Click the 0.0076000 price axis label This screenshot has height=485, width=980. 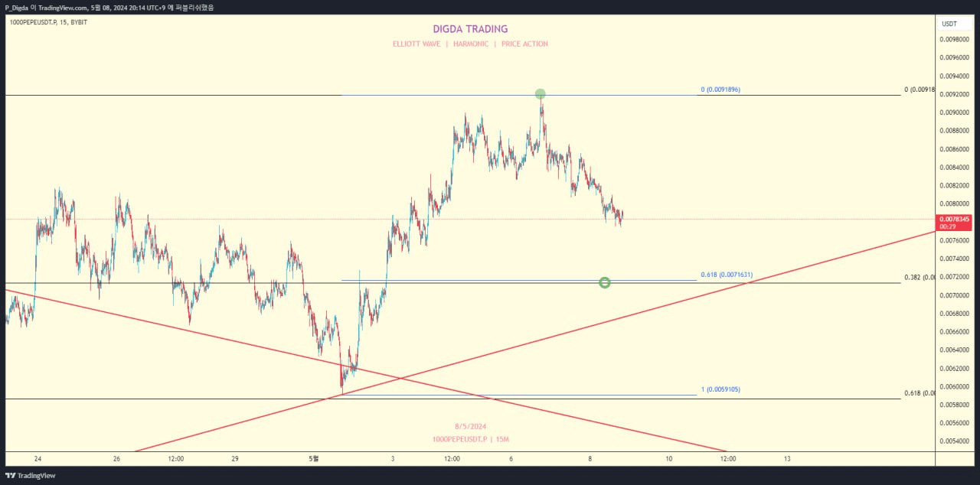click(x=955, y=240)
